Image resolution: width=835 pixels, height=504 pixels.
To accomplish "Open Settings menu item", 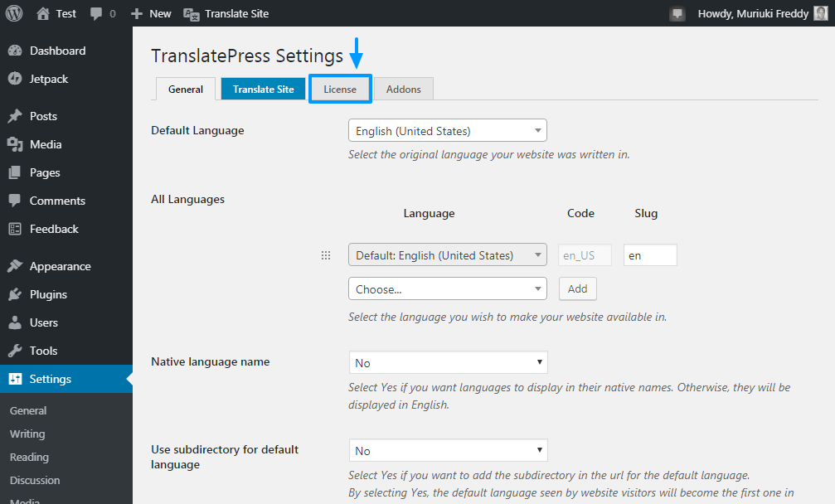I will pos(66,379).
